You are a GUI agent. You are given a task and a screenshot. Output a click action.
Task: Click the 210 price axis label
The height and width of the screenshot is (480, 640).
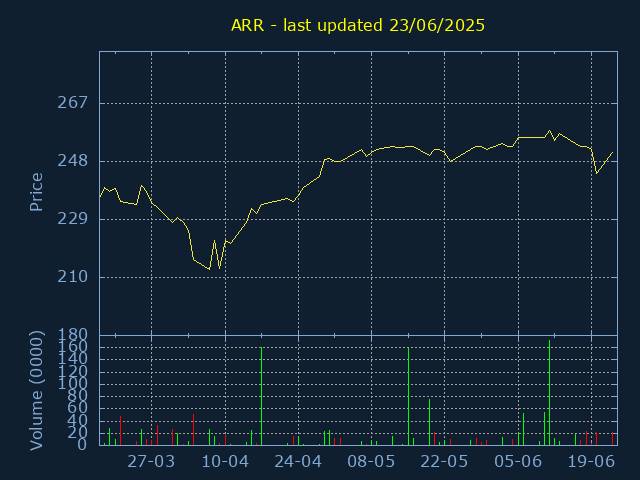coord(73,277)
